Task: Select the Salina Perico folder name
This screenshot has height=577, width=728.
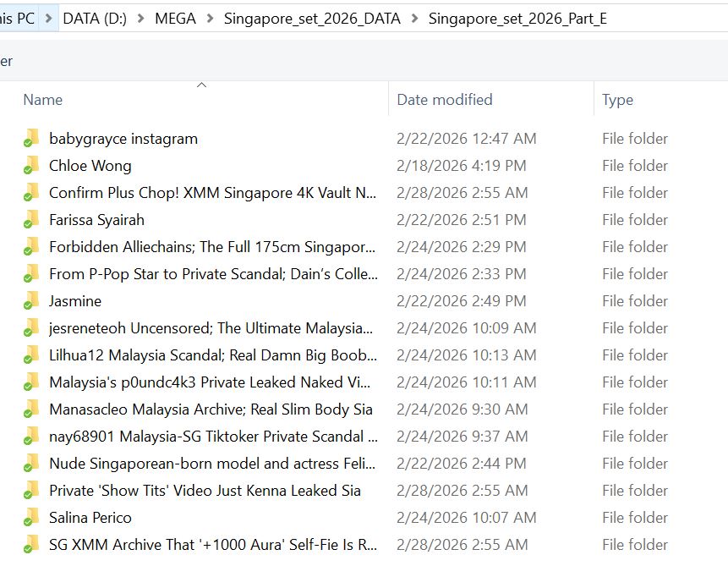Action: pyautogui.click(x=90, y=517)
